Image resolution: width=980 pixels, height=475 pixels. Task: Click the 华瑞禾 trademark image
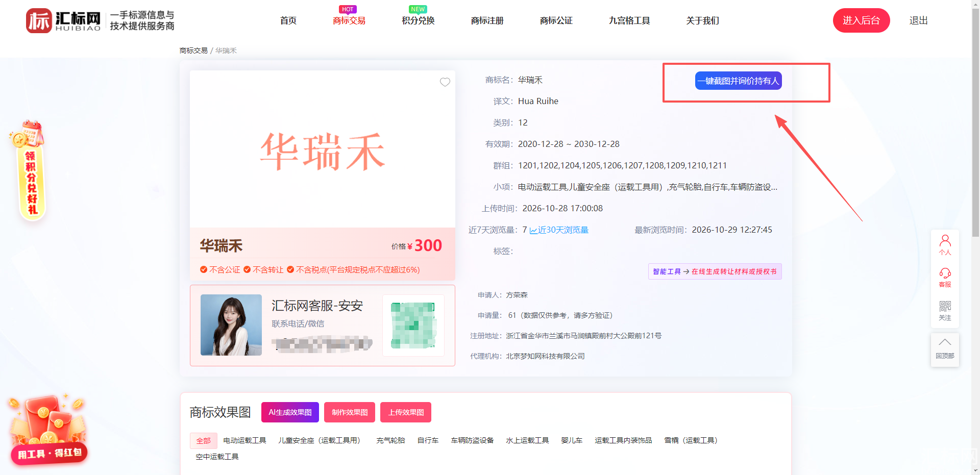coord(323,149)
